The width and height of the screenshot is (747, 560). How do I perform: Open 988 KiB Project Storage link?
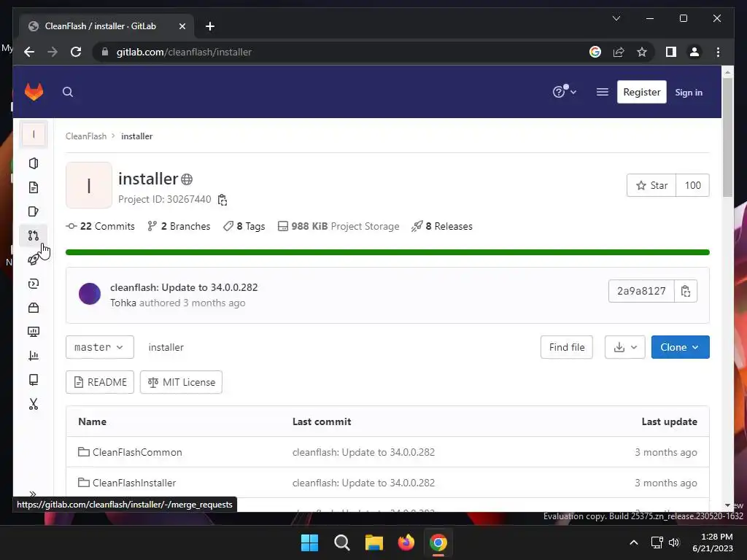point(338,226)
